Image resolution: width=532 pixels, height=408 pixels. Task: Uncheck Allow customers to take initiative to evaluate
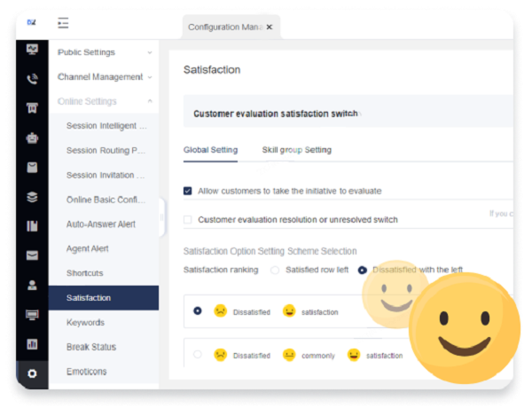click(x=188, y=191)
